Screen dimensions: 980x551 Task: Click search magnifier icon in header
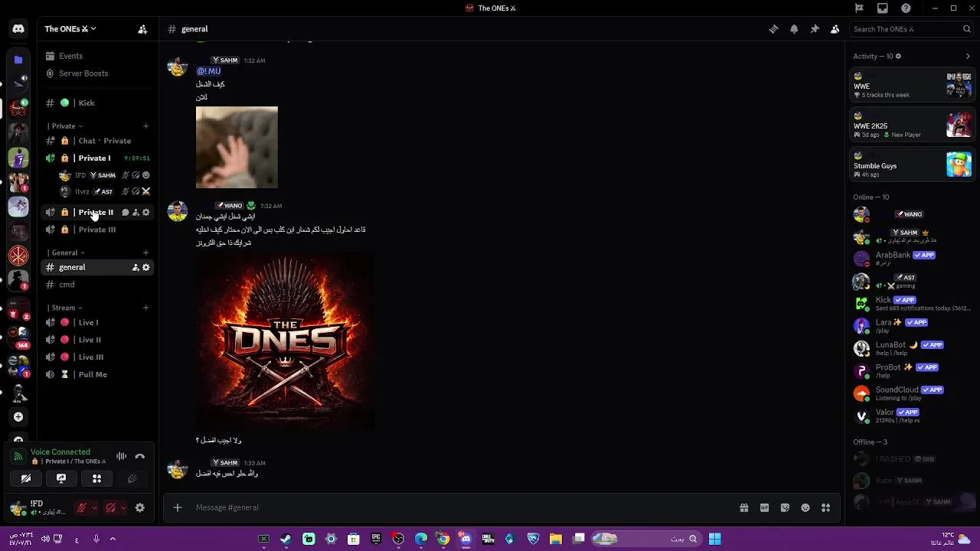tap(967, 29)
